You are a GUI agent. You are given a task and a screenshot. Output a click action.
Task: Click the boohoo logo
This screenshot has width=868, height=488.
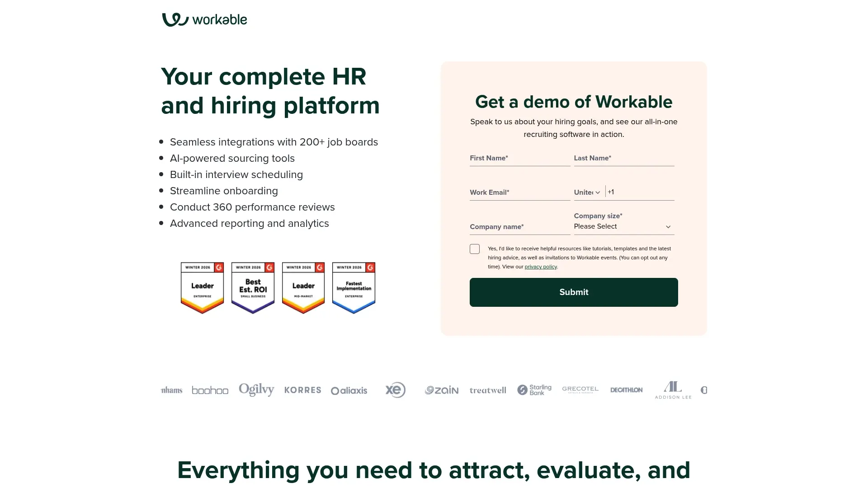tap(210, 390)
